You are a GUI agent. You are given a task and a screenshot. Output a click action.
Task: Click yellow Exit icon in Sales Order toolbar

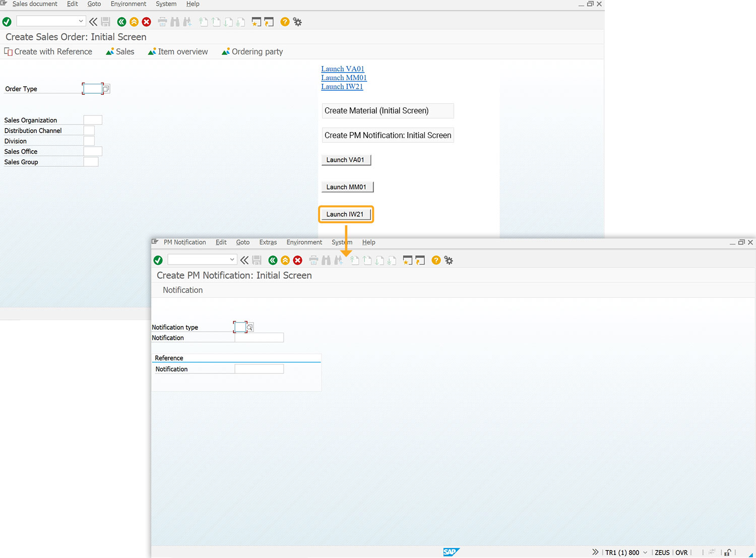click(x=134, y=22)
